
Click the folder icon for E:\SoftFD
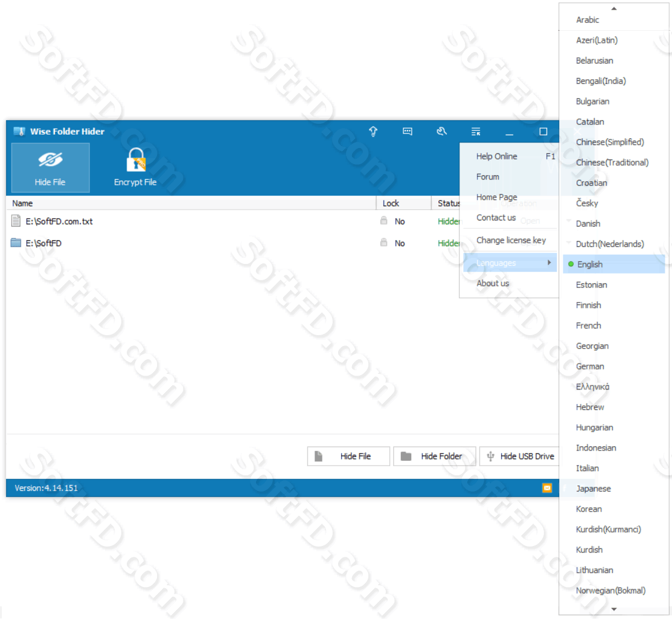click(16, 243)
